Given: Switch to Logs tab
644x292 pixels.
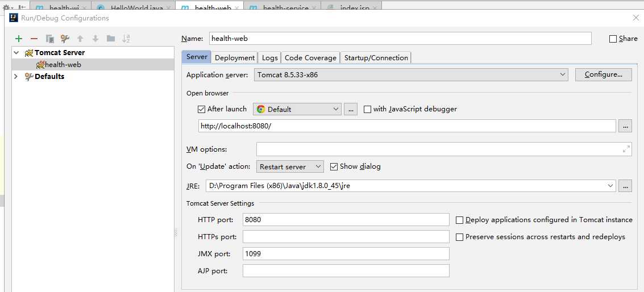Looking at the screenshot, I should click(270, 58).
